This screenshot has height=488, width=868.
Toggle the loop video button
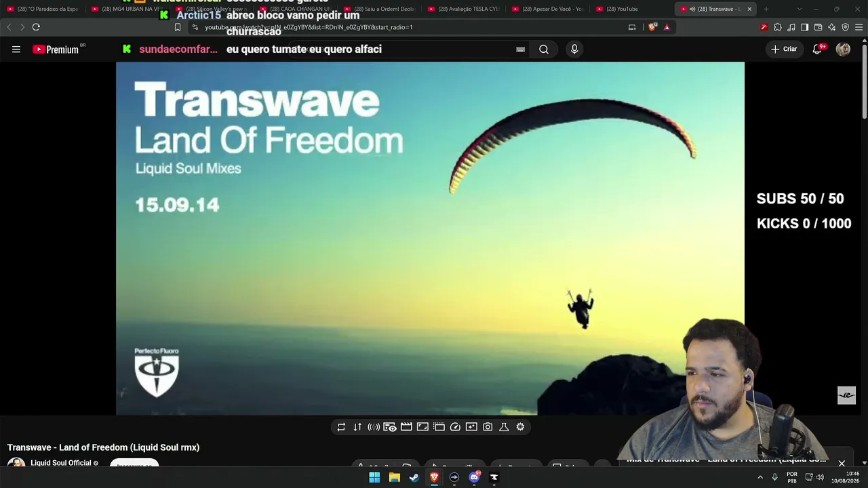341,427
